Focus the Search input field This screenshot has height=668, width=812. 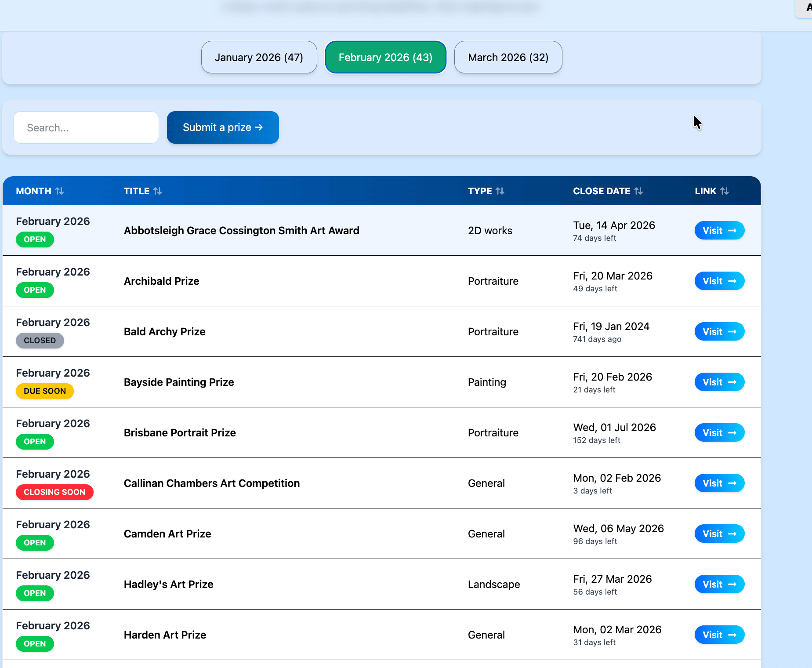(86, 127)
